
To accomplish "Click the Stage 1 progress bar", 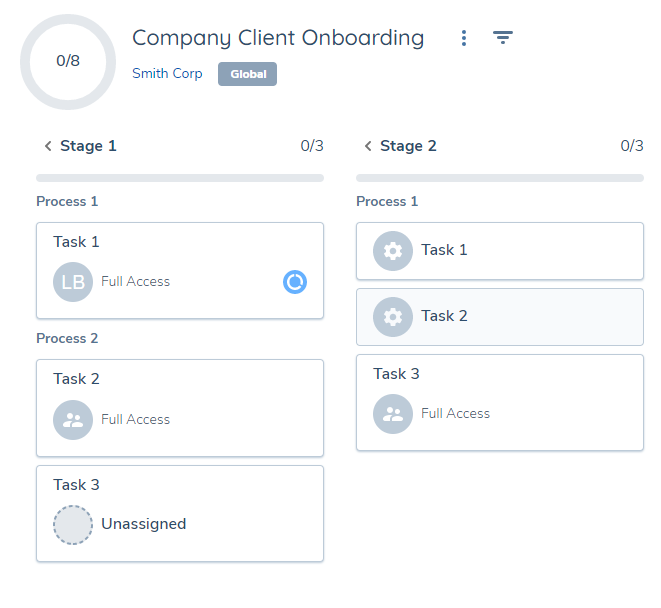I will [180, 178].
